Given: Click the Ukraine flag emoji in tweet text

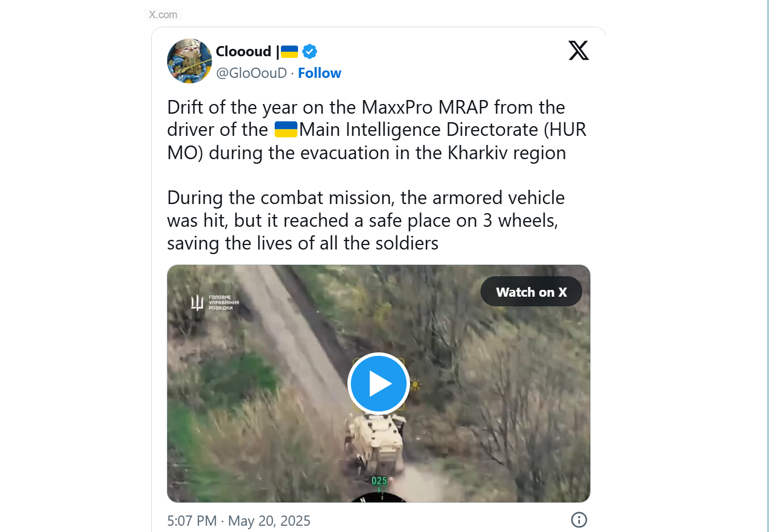Looking at the screenshot, I should coord(286,130).
